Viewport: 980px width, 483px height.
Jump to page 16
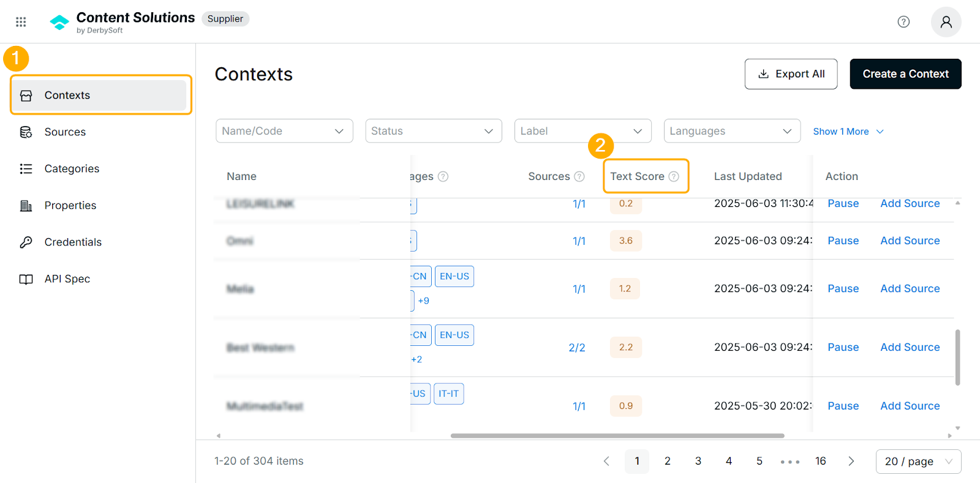(821, 461)
